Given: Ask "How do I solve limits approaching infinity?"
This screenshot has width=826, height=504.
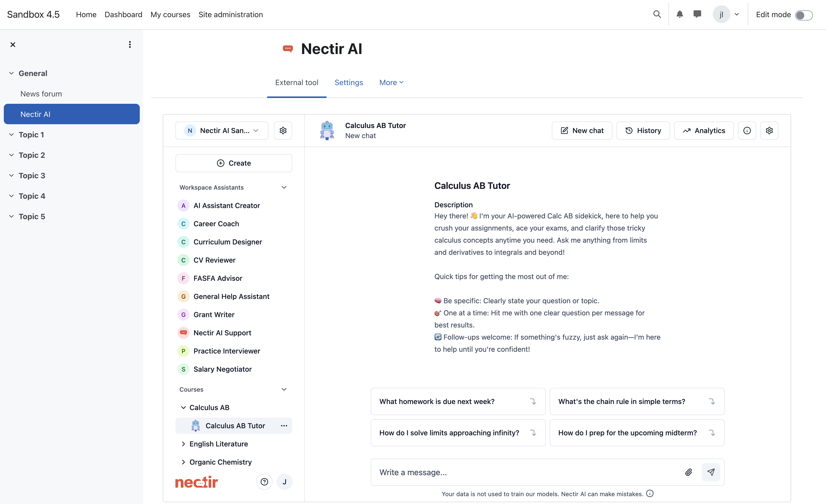Looking at the screenshot, I should coord(458,433).
